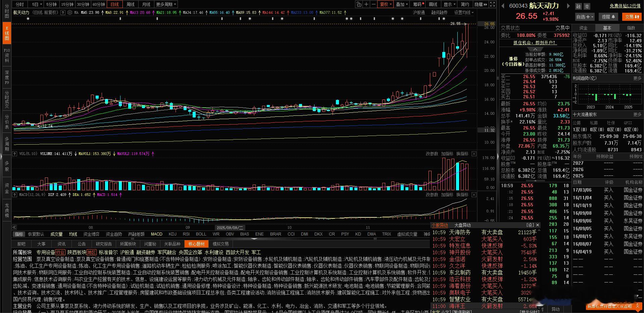Go to previous stock arrow
Viewport: 644px width, 313px height.
(x=503, y=6)
